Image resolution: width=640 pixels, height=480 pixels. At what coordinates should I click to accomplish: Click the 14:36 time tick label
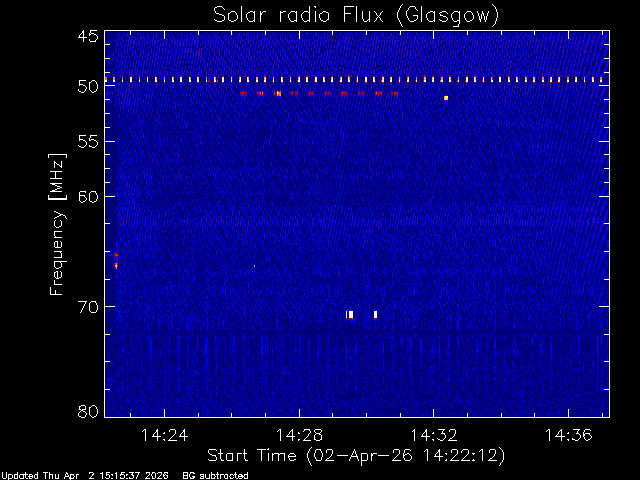(x=568, y=435)
